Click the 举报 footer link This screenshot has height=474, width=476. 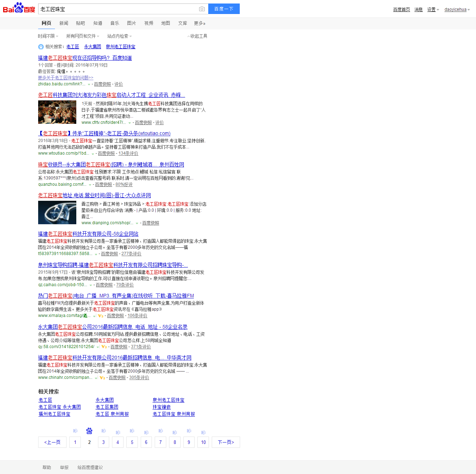64,468
